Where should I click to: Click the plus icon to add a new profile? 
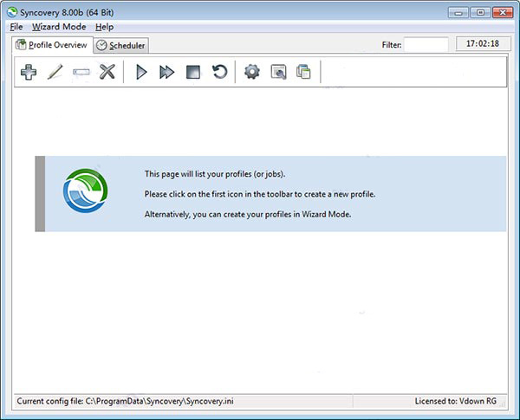point(28,72)
